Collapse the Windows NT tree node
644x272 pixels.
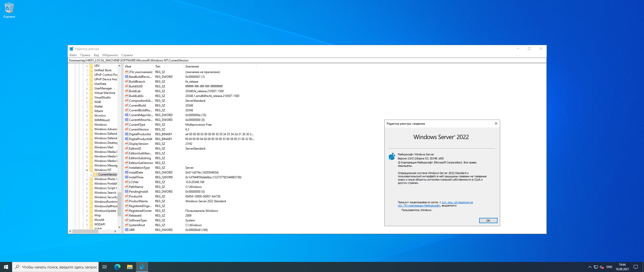tap(87, 170)
